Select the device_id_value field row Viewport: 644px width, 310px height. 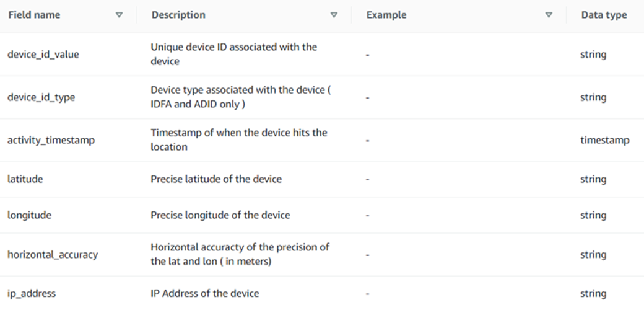[322, 55]
